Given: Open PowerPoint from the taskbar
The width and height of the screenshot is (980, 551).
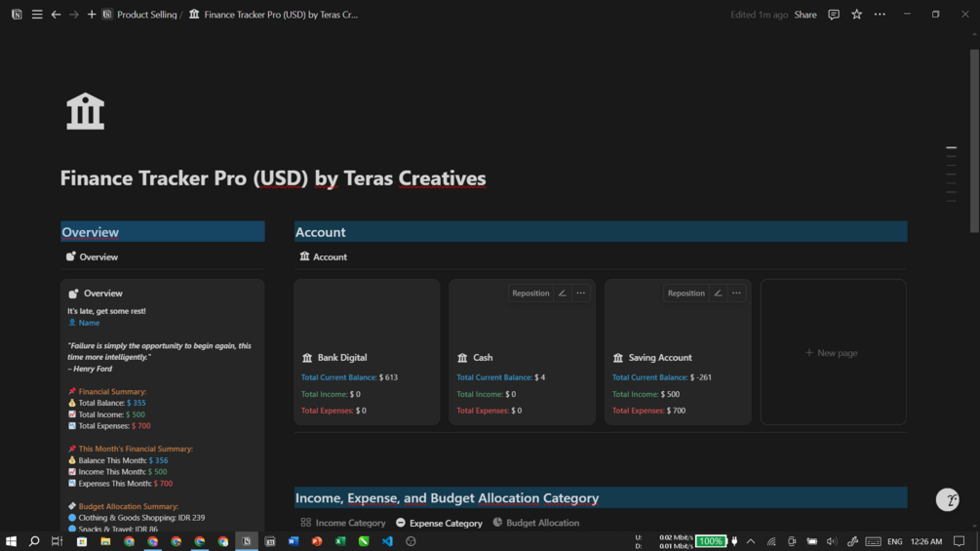Looking at the screenshot, I should [x=317, y=541].
